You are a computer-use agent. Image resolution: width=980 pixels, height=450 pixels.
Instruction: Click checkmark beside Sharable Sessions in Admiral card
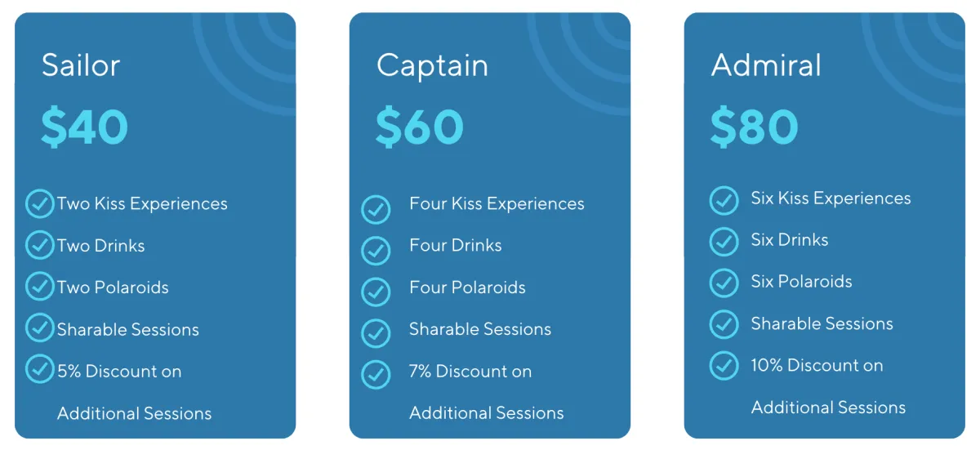tap(724, 324)
